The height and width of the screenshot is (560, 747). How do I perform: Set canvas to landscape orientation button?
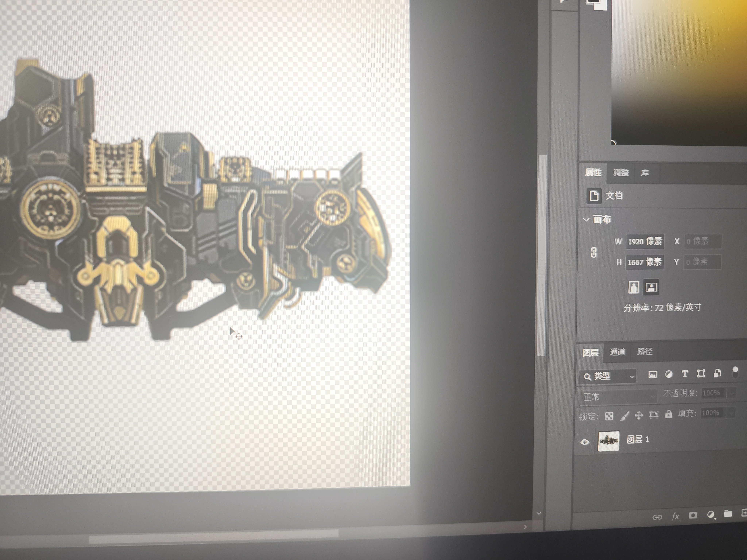(651, 287)
